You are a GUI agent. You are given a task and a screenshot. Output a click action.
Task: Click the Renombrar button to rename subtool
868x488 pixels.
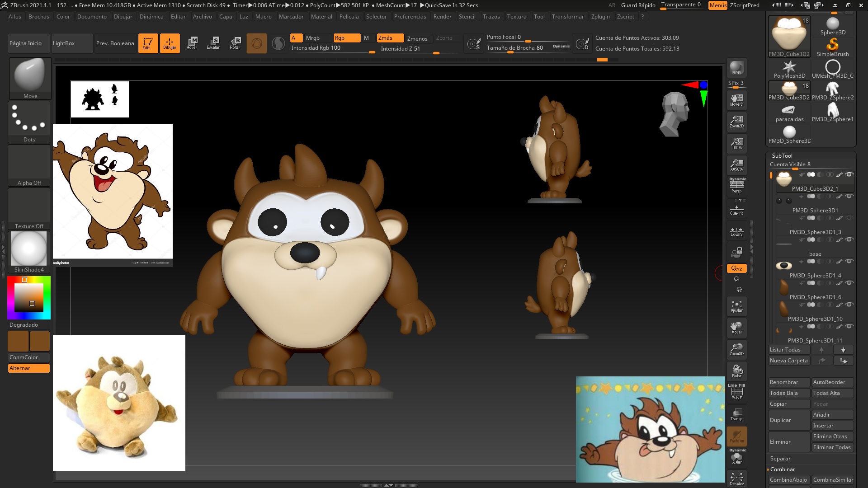tap(788, 382)
